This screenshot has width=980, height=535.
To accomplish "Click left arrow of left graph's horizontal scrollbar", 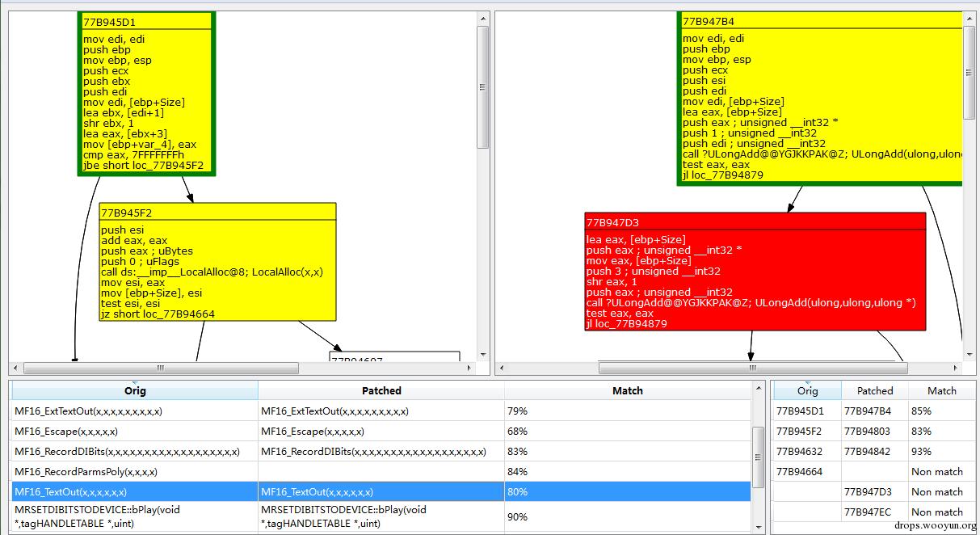I will tap(16, 368).
